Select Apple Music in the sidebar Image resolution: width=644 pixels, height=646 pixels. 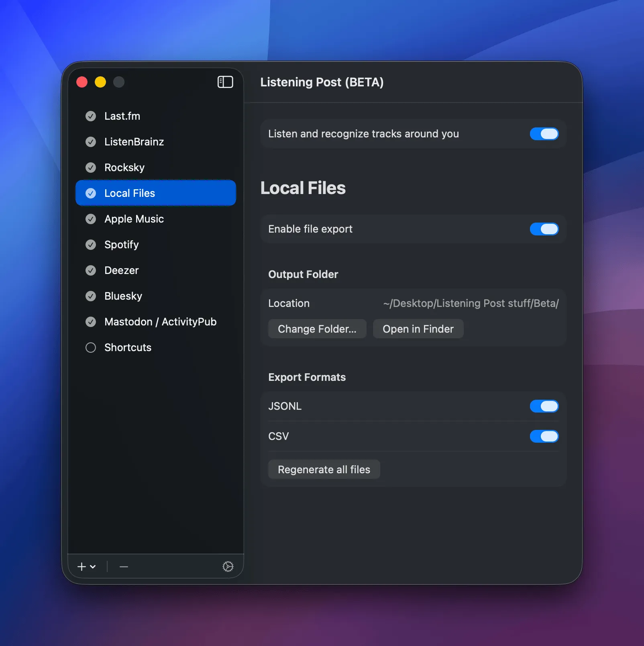coord(134,219)
